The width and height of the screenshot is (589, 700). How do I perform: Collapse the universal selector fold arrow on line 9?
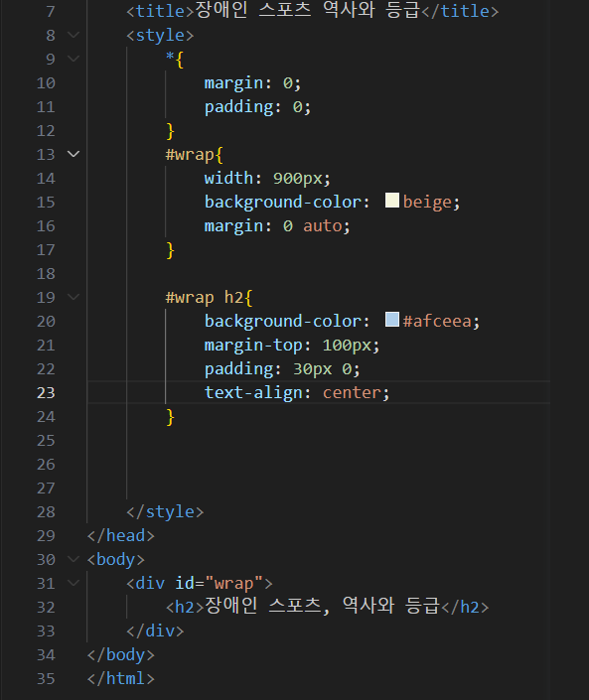point(74,59)
